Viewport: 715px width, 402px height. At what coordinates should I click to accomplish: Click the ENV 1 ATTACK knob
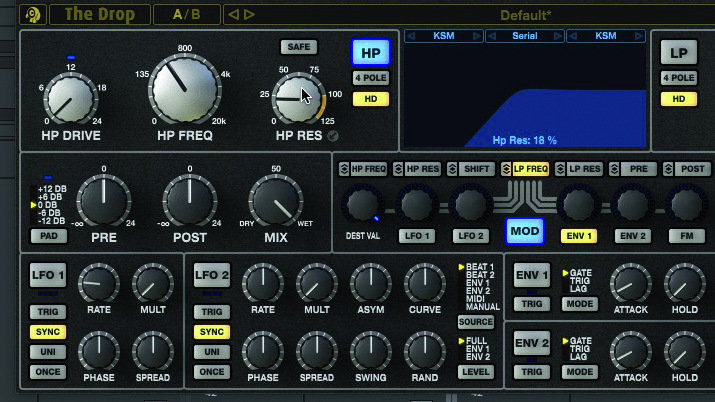click(631, 283)
